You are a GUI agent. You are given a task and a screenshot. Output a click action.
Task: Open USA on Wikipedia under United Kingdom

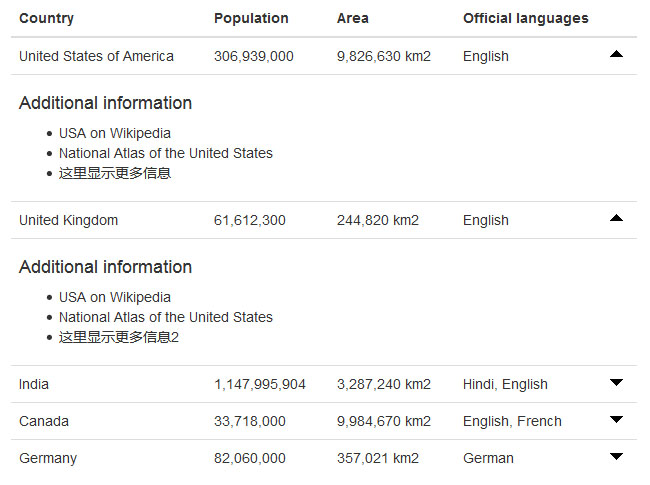tap(114, 297)
